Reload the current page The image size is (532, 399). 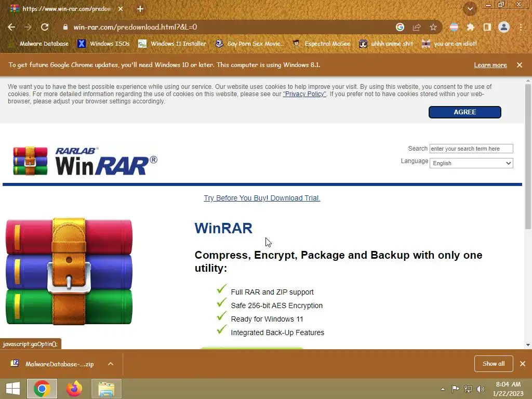point(45,27)
